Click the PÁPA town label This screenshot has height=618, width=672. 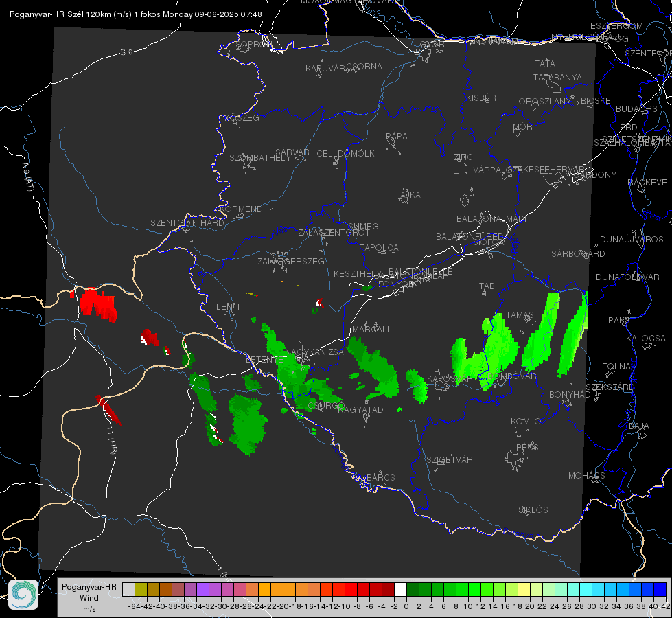tap(397, 137)
